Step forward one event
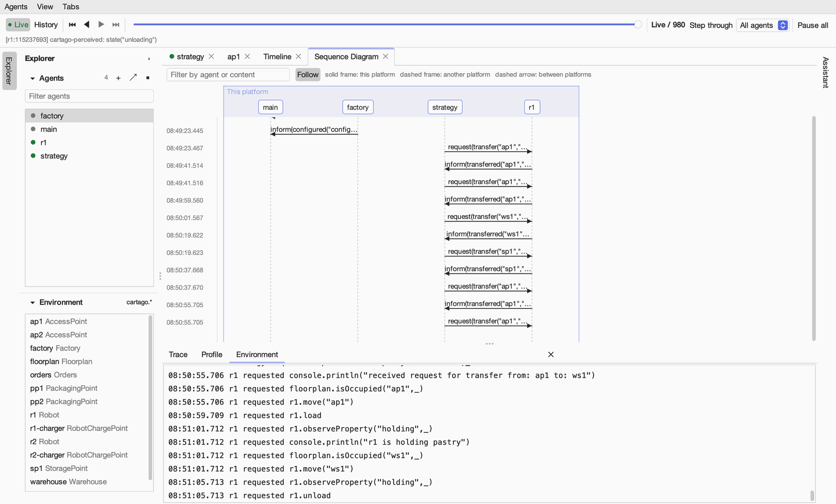Viewport: 836px width, 504px height. point(101,25)
